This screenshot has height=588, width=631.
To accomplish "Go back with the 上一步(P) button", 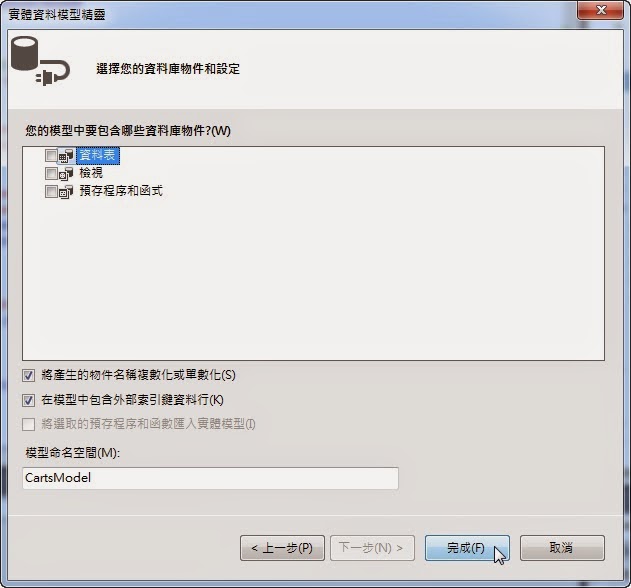I will tap(282, 548).
